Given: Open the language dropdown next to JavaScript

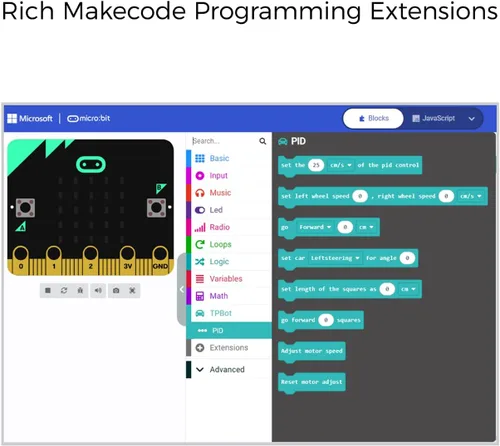Looking at the screenshot, I should 472,119.
